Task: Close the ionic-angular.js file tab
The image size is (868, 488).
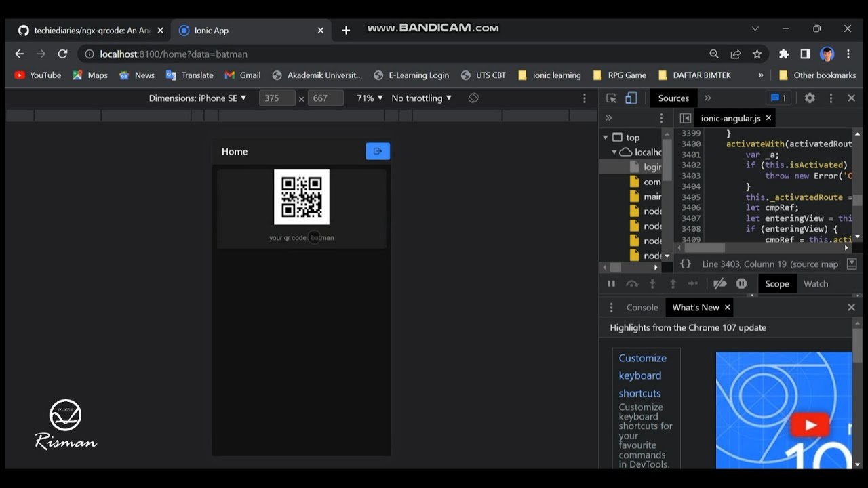Action: pos(768,118)
